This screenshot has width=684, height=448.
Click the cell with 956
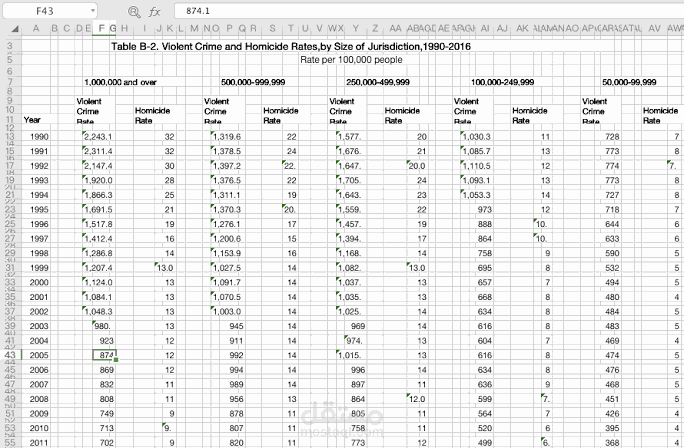pos(236,399)
